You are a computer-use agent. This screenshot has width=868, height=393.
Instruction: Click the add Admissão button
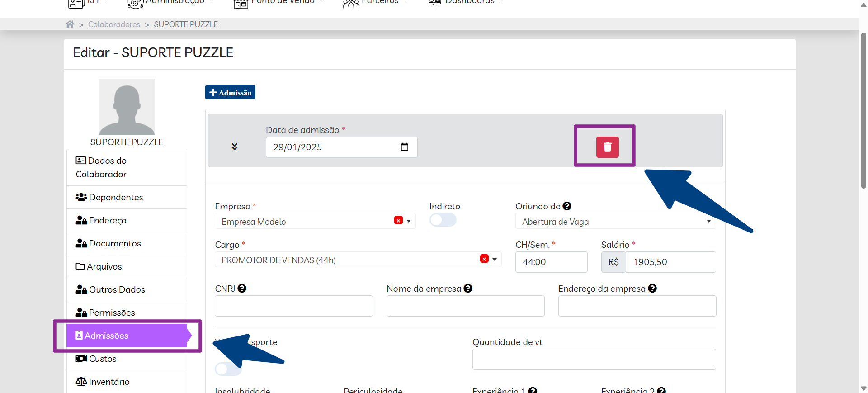pos(230,92)
